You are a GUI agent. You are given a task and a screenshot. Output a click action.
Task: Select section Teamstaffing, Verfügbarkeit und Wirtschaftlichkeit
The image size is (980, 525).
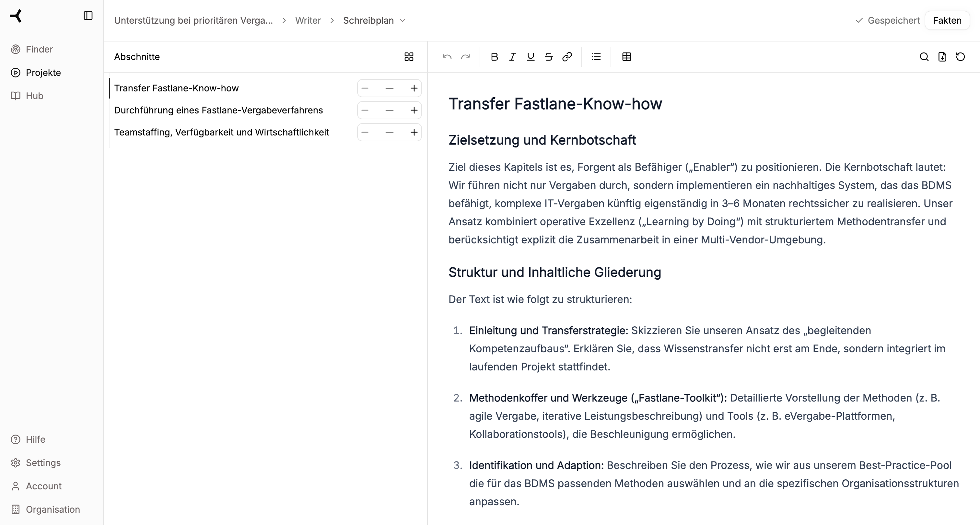point(222,132)
